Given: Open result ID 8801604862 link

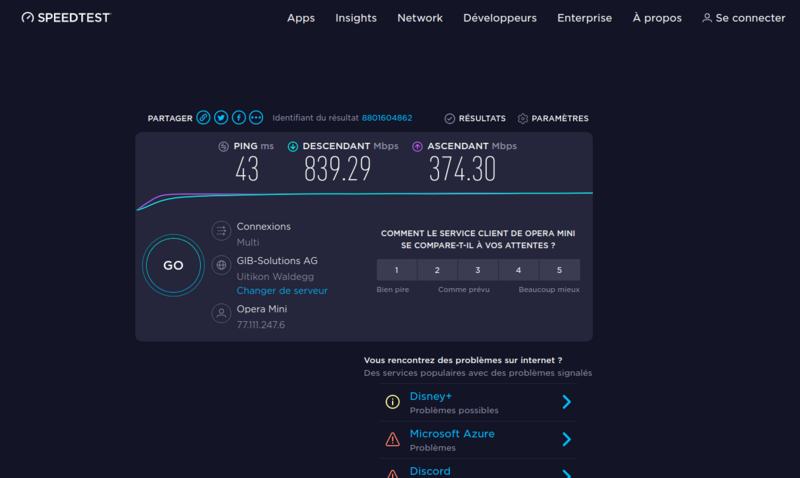Looking at the screenshot, I should [387, 118].
